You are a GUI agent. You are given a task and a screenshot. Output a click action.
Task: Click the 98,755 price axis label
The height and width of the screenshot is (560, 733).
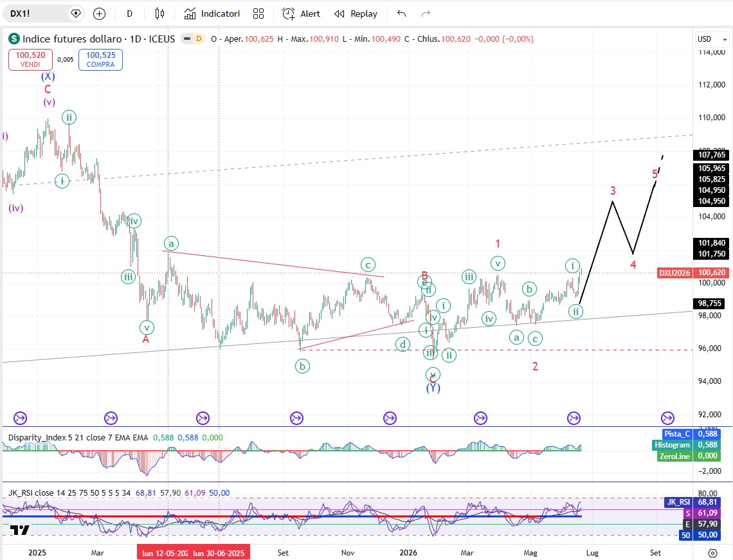710,303
